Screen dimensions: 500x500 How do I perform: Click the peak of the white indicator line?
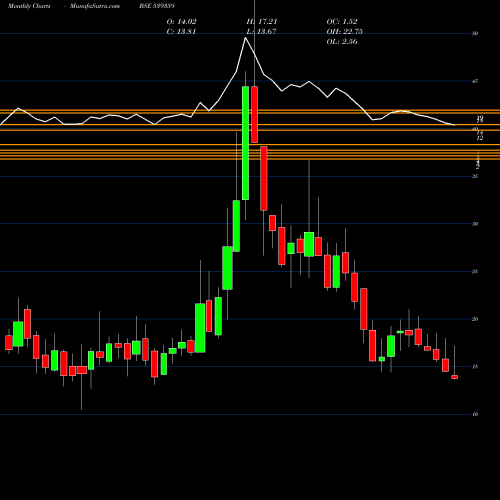coord(246,38)
